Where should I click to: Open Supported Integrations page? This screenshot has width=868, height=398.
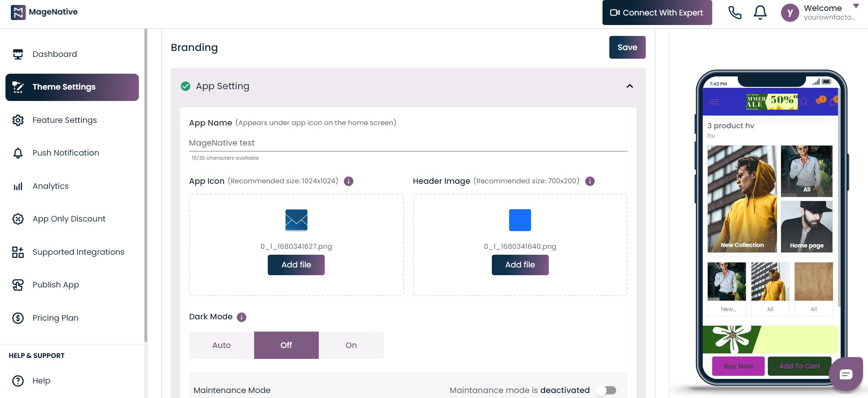tap(72, 252)
